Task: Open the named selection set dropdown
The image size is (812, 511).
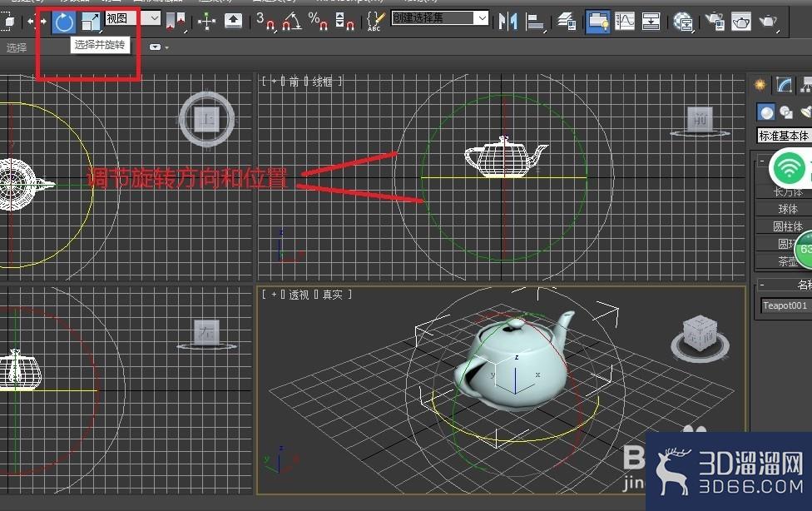Action: pyautogui.click(x=439, y=18)
